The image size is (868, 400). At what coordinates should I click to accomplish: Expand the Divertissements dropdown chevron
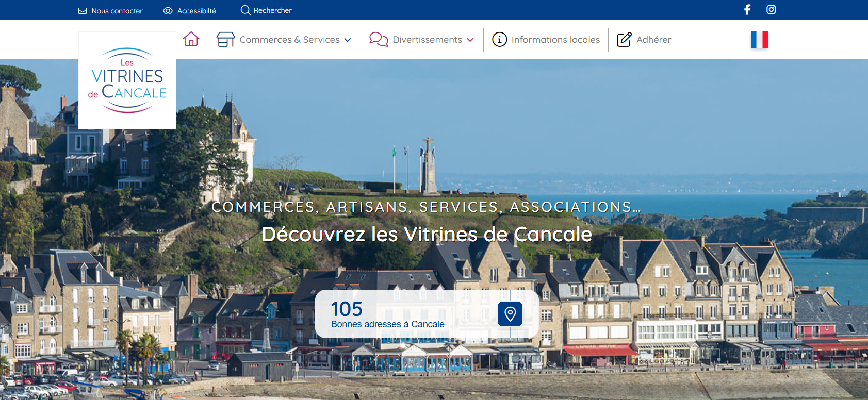(470, 40)
